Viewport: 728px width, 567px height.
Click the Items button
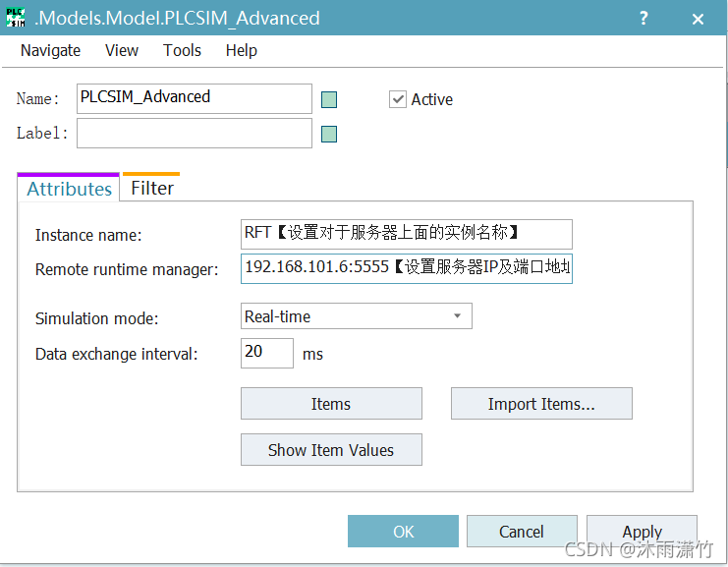[331, 404]
